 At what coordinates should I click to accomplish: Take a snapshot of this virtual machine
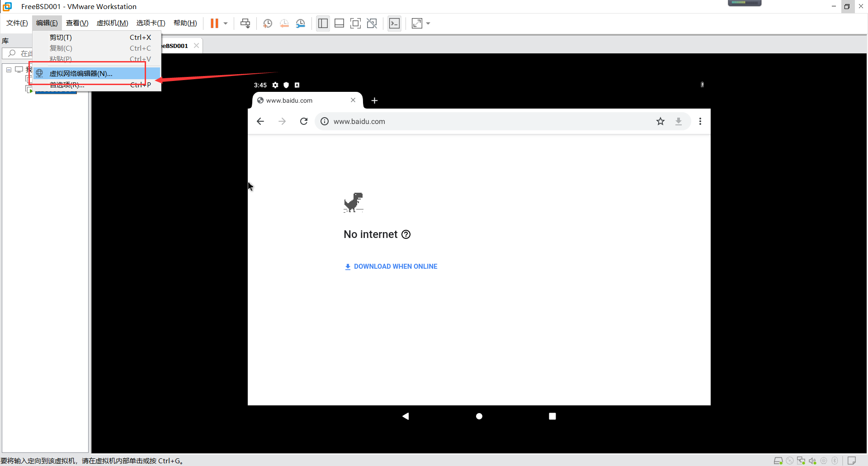point(268,24)
